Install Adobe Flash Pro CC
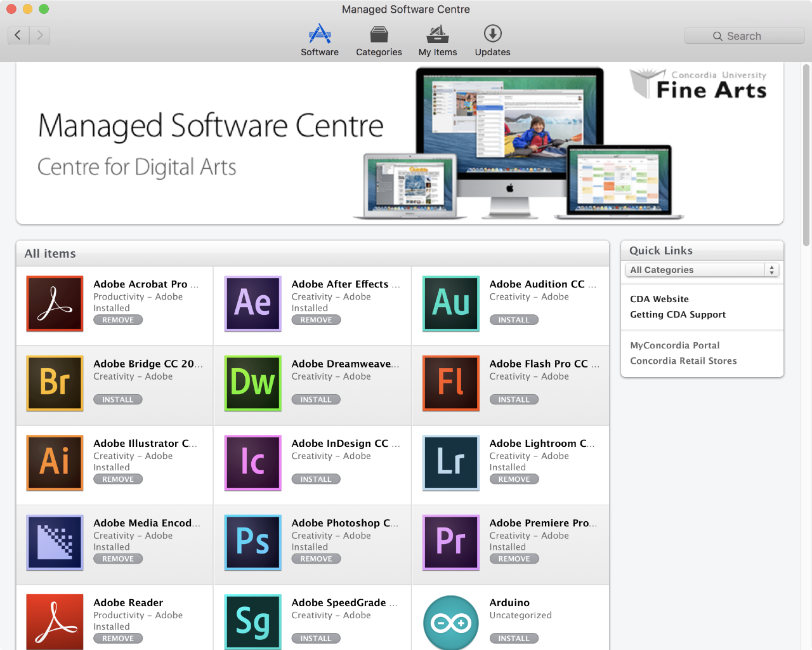Viewport: 812px width, 650px height. 514,400
